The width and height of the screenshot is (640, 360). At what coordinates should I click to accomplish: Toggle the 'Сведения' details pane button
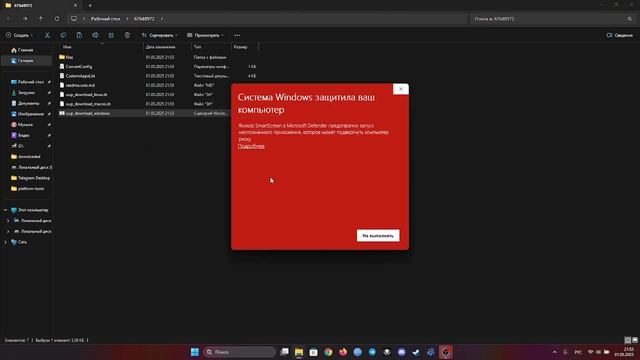pyautogui.click(x=620, y=36)
